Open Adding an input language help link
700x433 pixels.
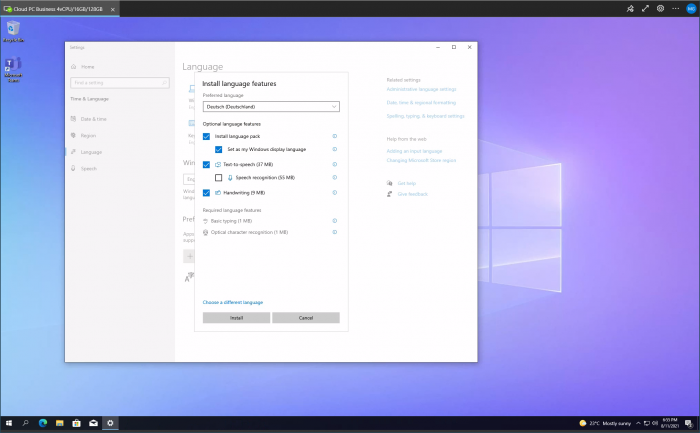coord(414,151)
